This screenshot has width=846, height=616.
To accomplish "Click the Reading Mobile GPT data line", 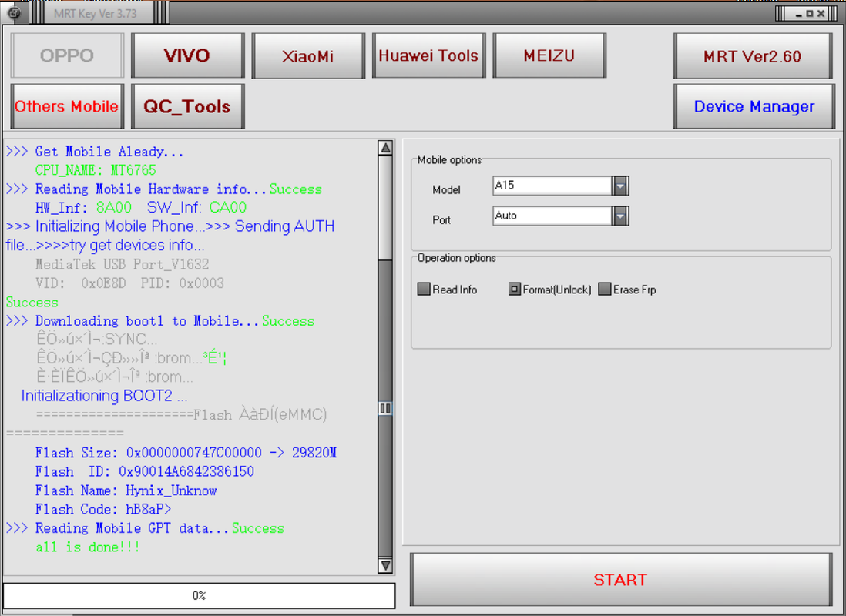I will click(145, 528).
